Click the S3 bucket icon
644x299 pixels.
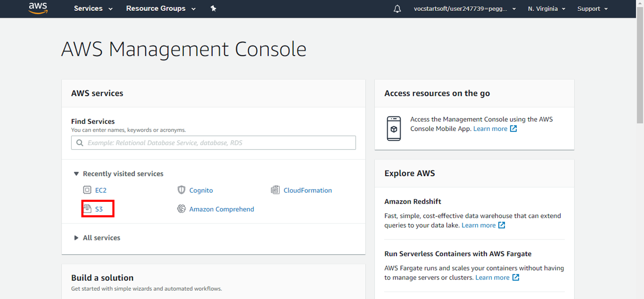click(x=87, y=209)
